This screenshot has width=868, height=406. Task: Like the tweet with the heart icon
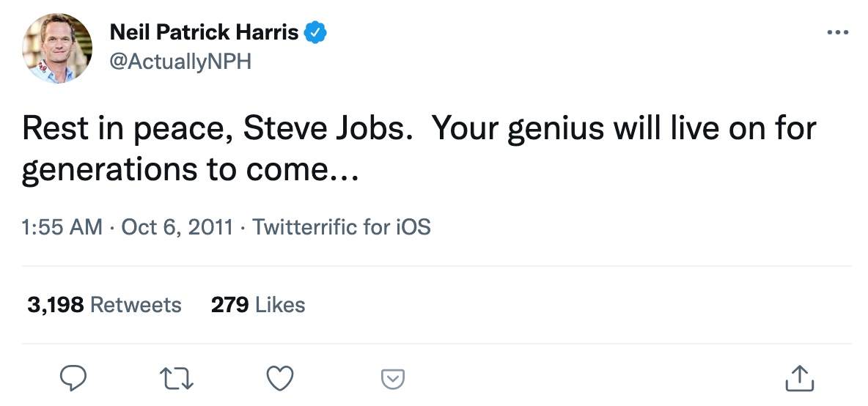click(279, 378)
